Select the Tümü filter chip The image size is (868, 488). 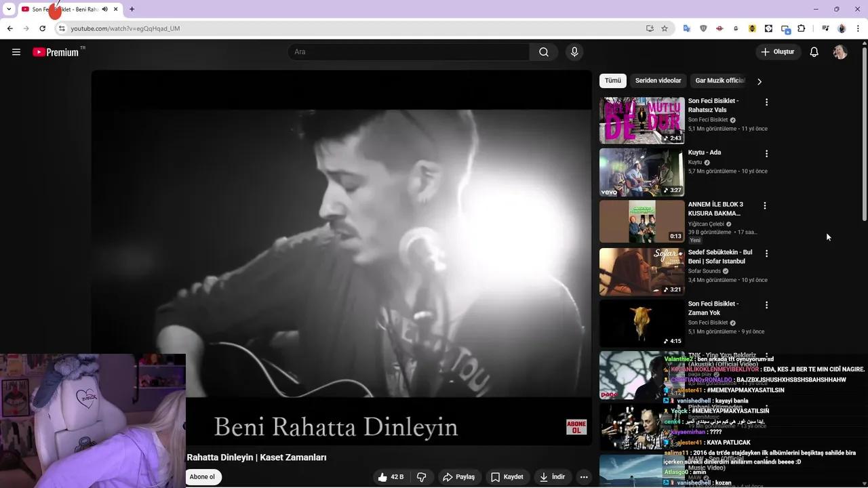click(612, 81)
